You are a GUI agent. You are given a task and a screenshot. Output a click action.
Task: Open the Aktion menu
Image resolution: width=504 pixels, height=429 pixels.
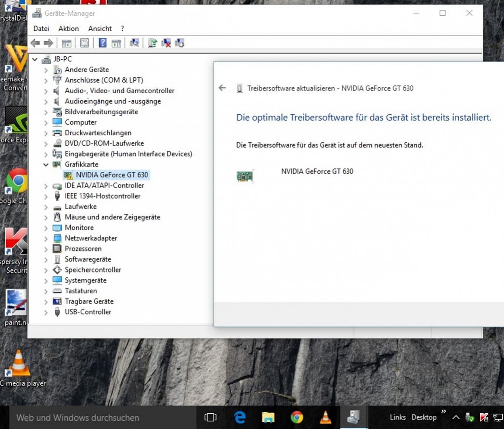[x=69, y=28]
